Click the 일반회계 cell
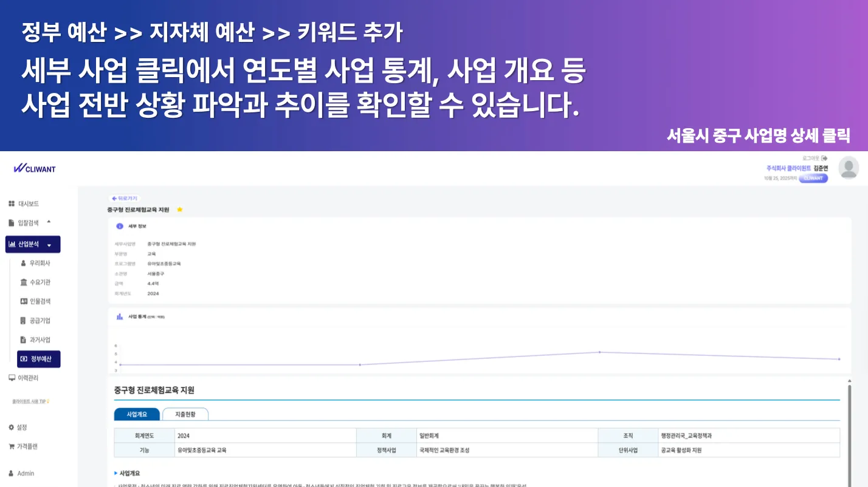 [x=507, y=435]
